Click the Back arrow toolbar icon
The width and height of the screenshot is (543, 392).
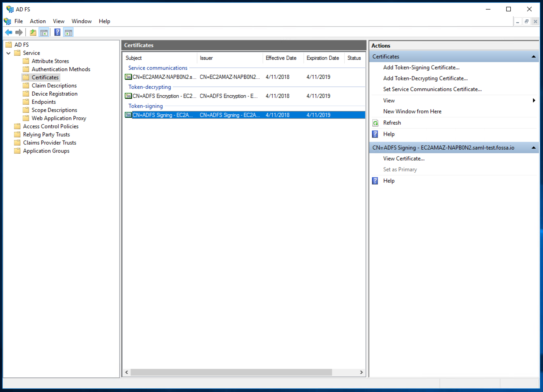tap(9, 32)
